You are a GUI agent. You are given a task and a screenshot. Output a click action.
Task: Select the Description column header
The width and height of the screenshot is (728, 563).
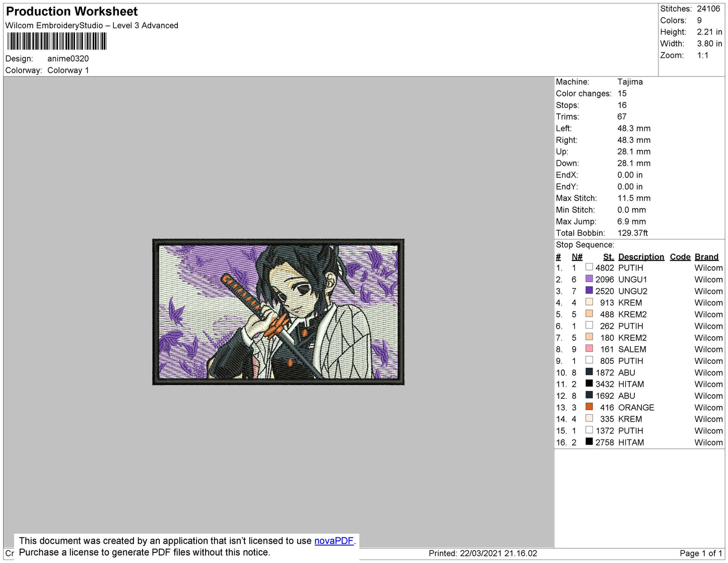pyautogui.click(x=641, y=257)
